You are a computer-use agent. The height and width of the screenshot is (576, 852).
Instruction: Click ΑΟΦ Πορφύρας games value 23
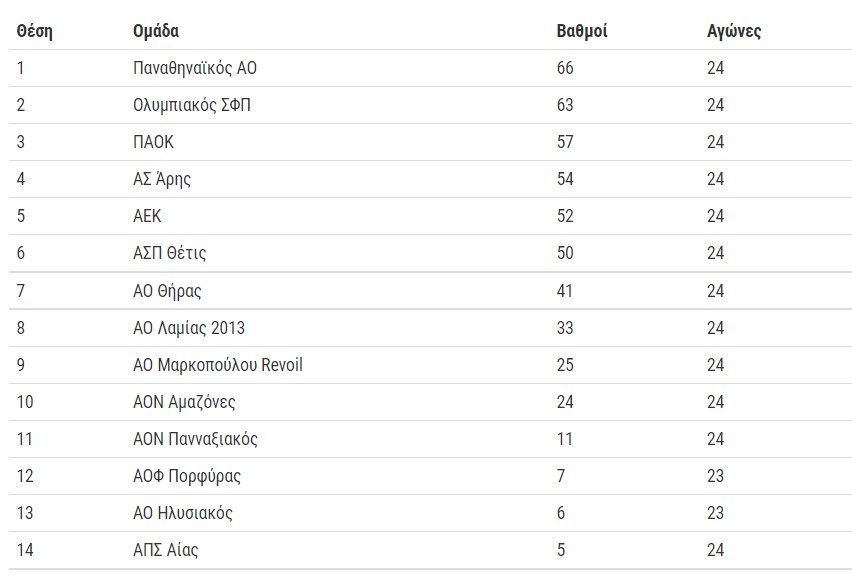[x=715, y=476]
